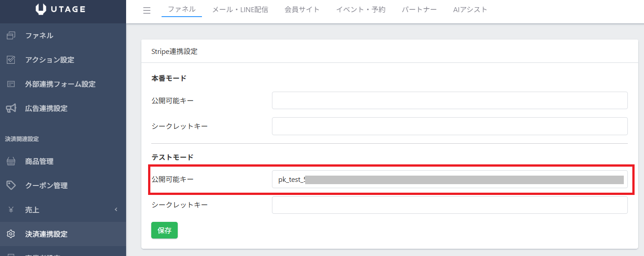
Task: Focus the 本番モード シークレットキー field
Action: click(450, 126)
